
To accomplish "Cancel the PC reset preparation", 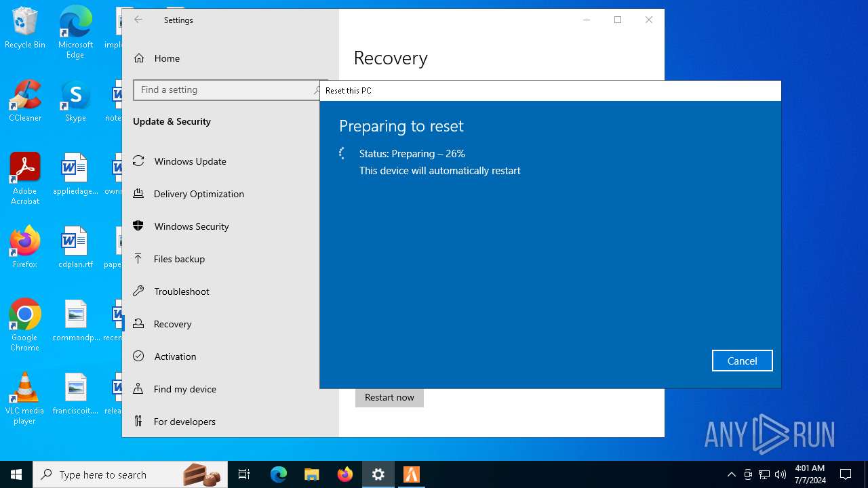I will pos(742,361).
